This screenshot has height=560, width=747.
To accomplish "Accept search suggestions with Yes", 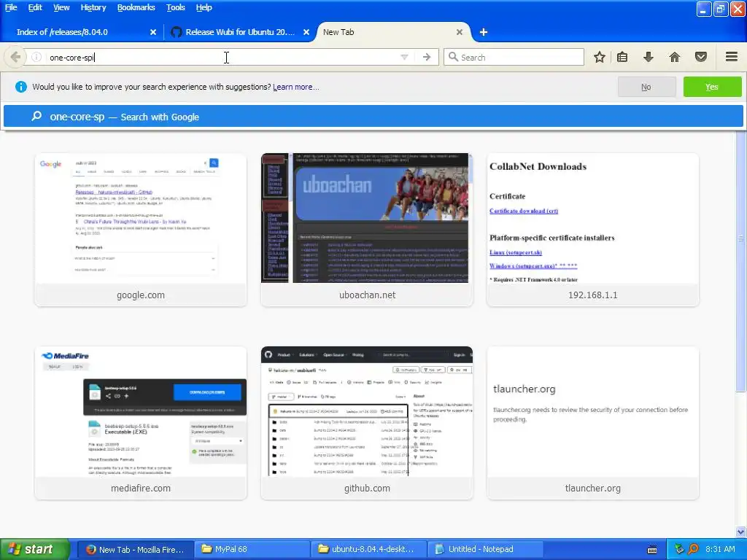I will pyautogui.click(x=712, y=87).
